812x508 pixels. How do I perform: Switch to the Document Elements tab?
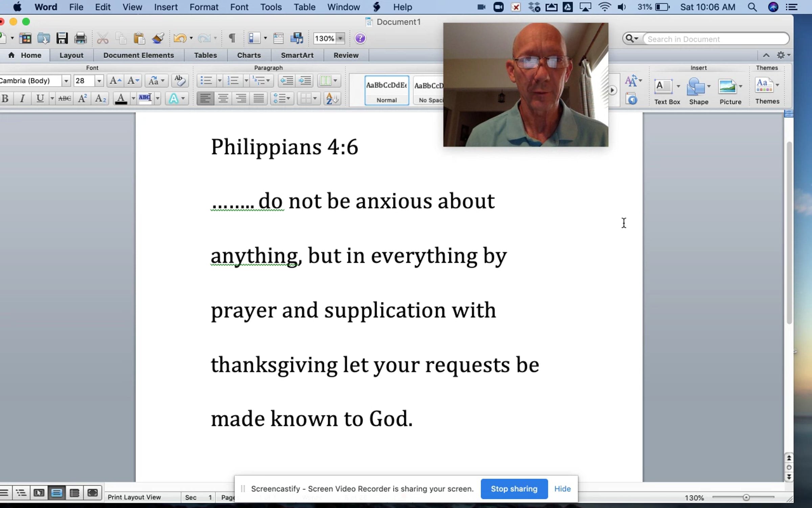(x=138, y=55)
